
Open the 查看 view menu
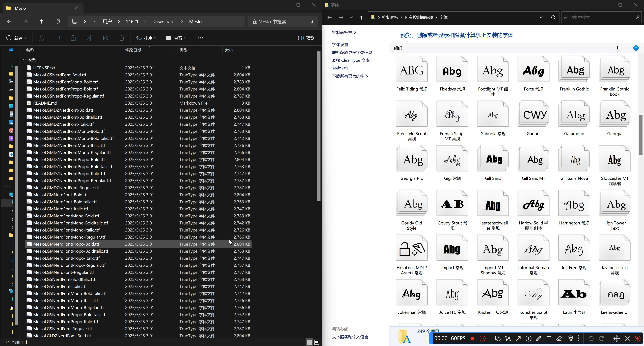point(176,38)
